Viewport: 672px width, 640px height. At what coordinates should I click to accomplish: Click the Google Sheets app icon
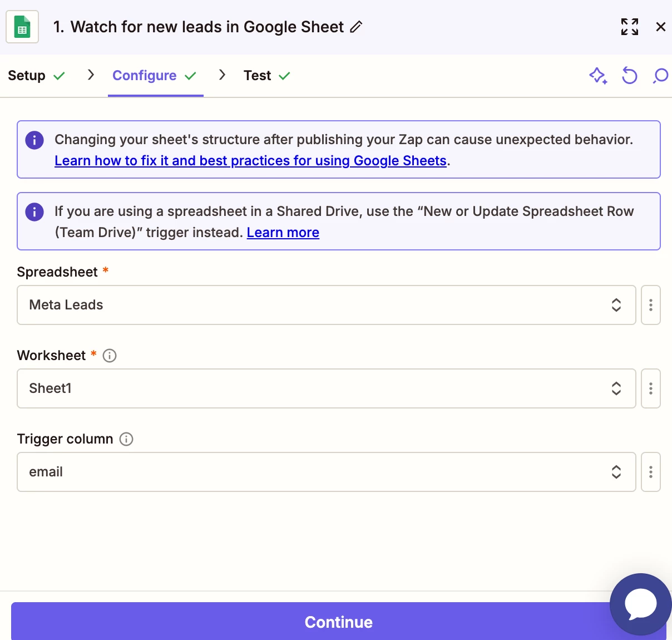click(x=22, y=27)
